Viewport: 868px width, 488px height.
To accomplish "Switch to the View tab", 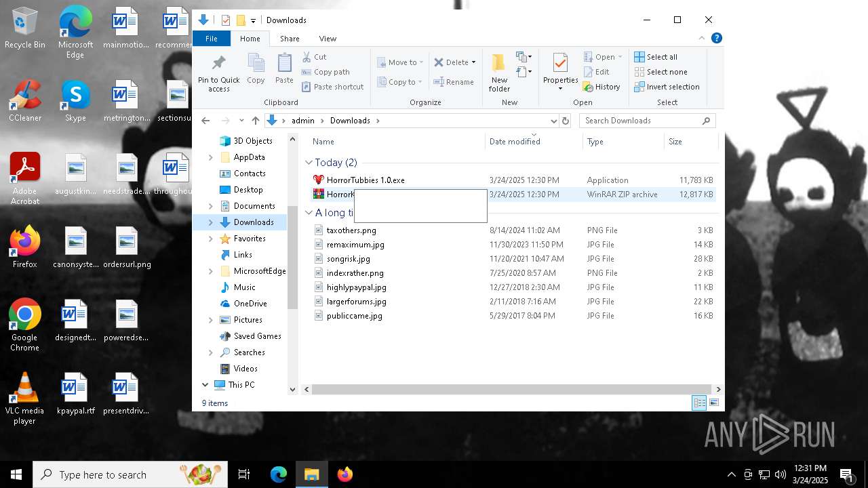I will point(328,39).
